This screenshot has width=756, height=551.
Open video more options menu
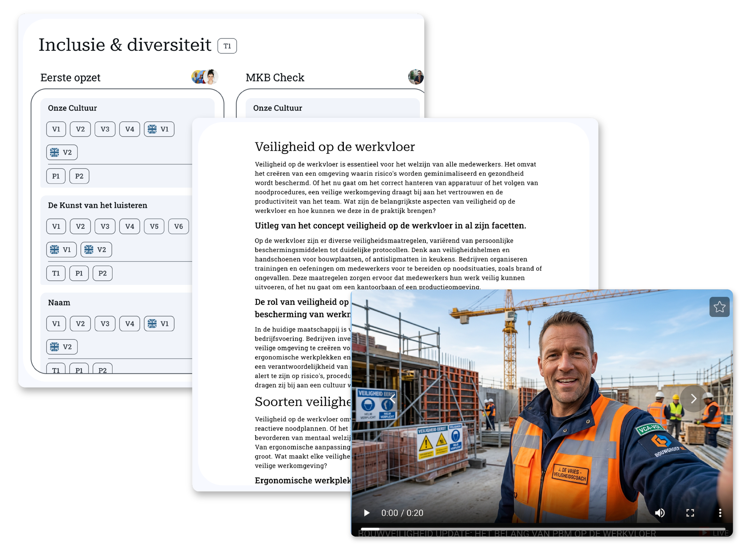(x=720, y=513)
